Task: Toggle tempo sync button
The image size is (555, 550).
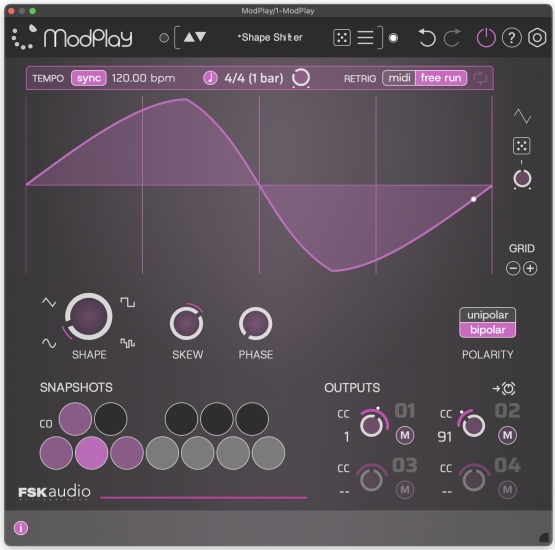Action: point(89,78)
